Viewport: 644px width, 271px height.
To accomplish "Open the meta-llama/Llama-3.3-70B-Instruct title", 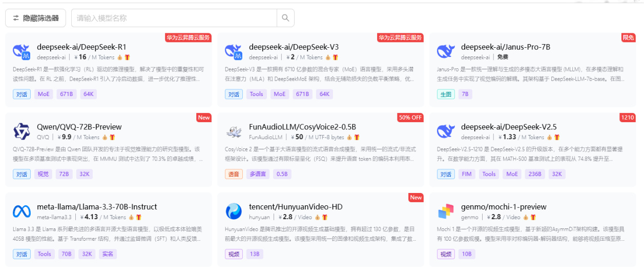I will [x=97, y=207].
